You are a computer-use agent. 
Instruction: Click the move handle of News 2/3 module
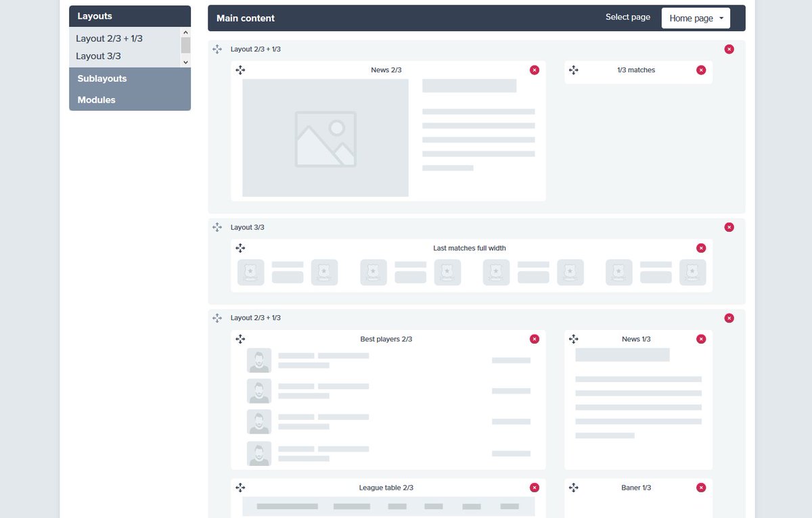(240, 70)
